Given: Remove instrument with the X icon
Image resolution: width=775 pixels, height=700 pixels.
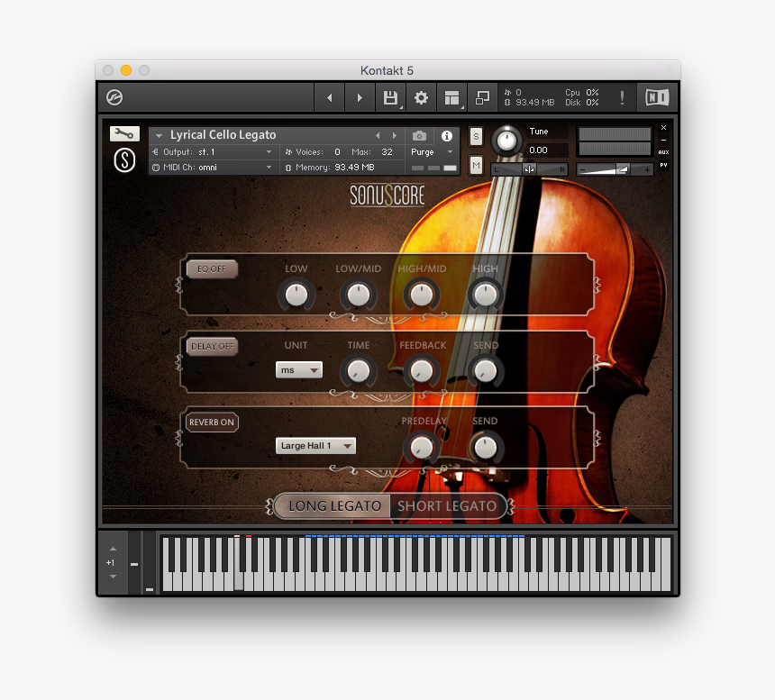Looking at the screenshot, I should (x=664, y=127).
